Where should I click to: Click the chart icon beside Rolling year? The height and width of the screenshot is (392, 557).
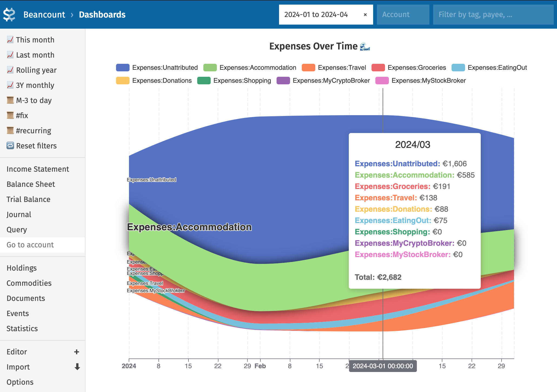pyautogui.click(x=10, y=70)
